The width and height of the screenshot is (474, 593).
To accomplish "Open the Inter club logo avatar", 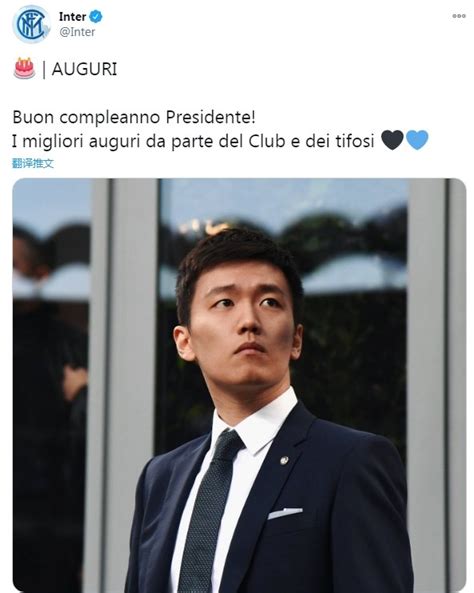I will click(31, 24).
